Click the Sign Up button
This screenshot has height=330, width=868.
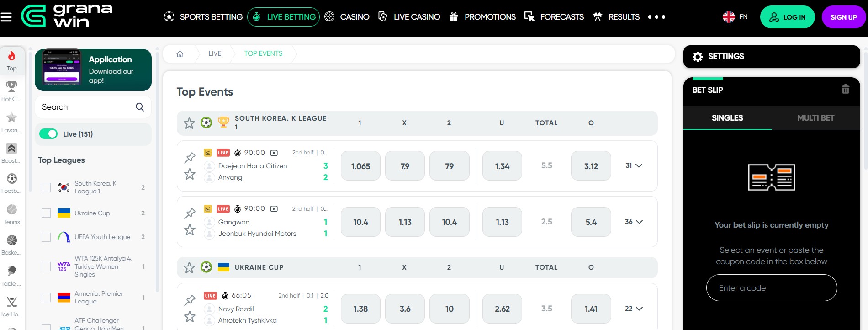(x=843, y=17)
